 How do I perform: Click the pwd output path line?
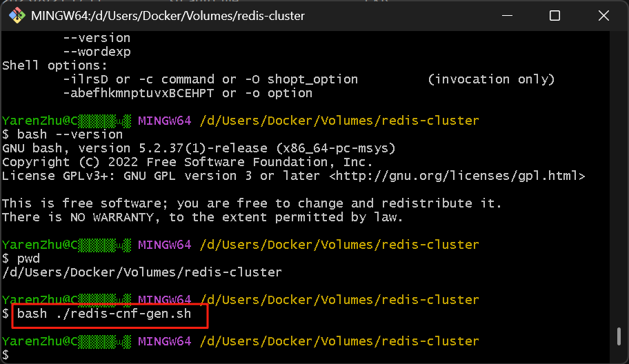(x=142, y=272)
